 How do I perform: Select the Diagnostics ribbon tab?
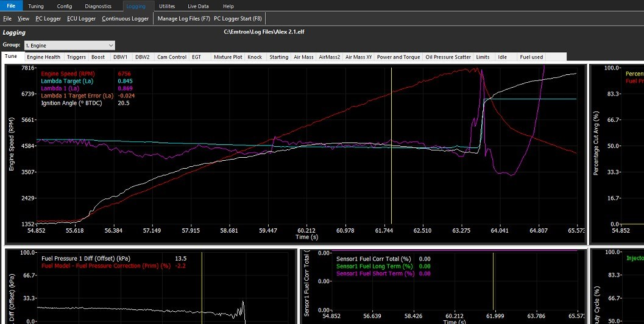[x=97, y=6]
